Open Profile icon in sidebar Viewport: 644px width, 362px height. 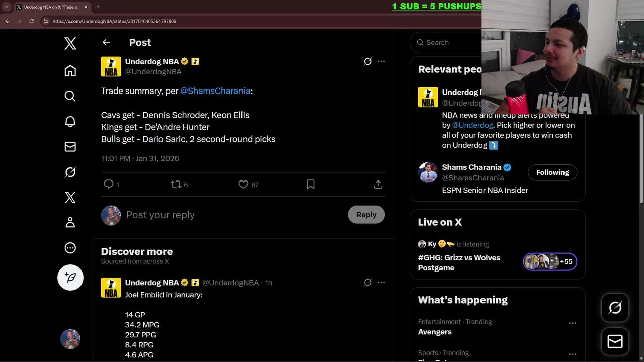point(70,222)
